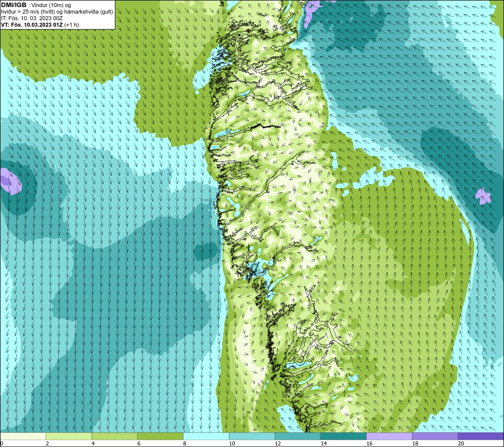The height and width of the screenshot is (447, 504).
Task: Click the 0–2 m/s pale yellow legend swatch
Action: coord(23,436)
